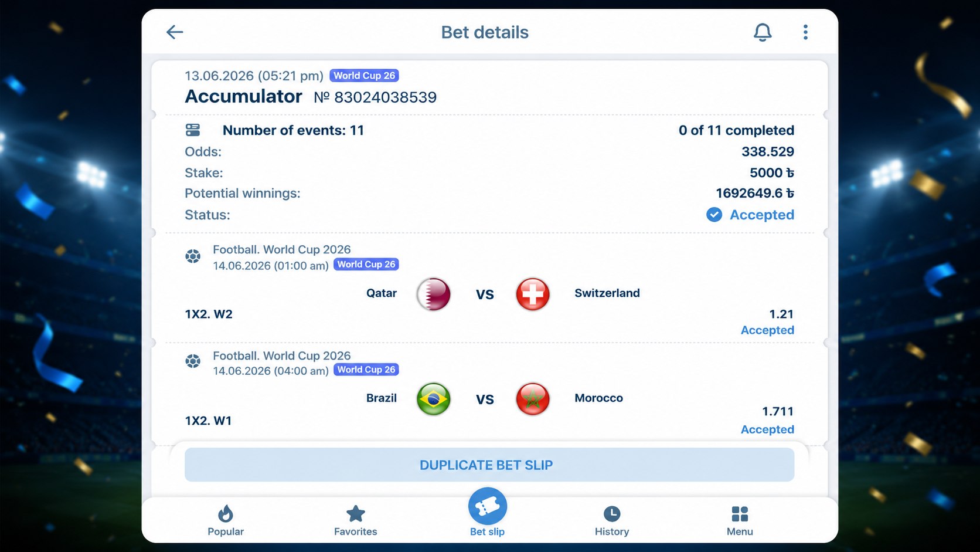Viewport: 980px width, 552px height.
Task: Click Qatar team name
Action: (x=382, y=293)
